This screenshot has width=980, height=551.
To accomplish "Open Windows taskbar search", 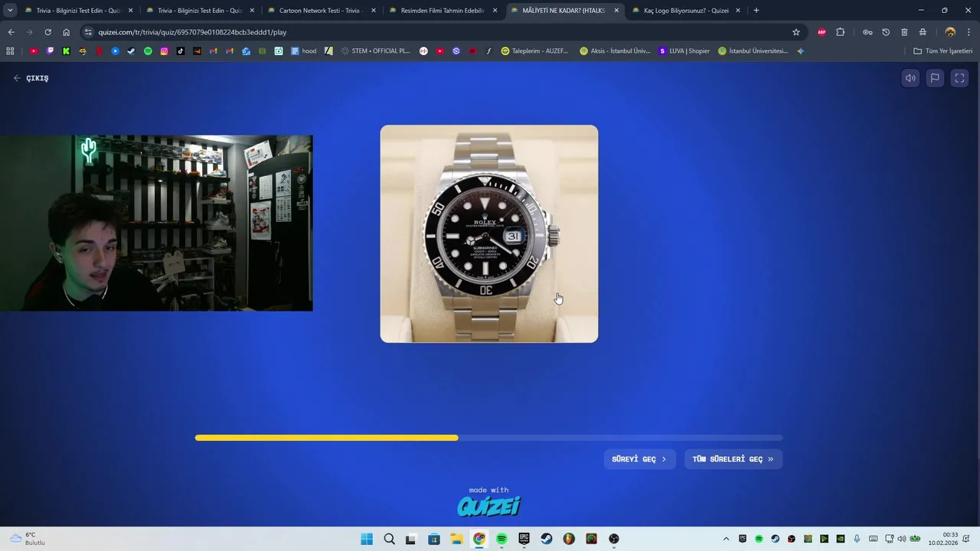I will coord(389,539).
